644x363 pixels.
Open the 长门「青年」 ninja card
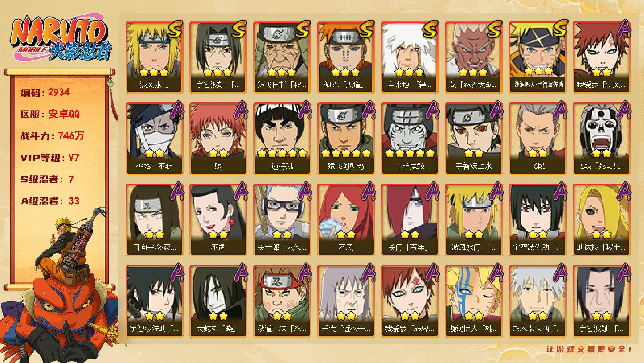pyautogui.click(x=410, y=220)
